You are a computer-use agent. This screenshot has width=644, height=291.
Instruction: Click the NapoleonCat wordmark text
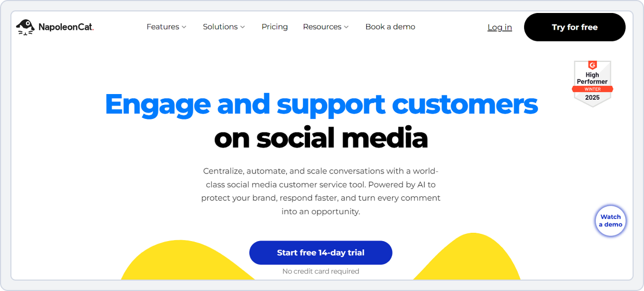tap(66, 27)
